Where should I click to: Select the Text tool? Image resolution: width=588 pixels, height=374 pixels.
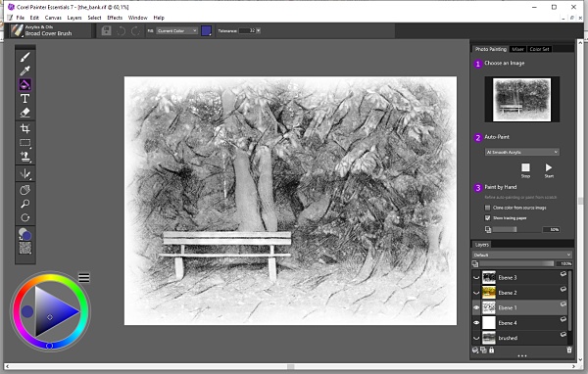(25, 99)
